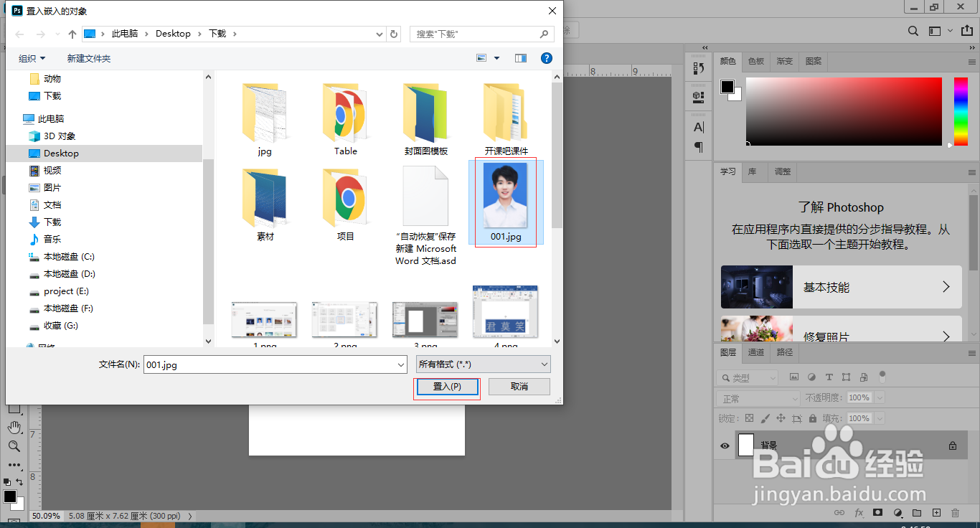Open the address bar history dropdown

[380, 34]
